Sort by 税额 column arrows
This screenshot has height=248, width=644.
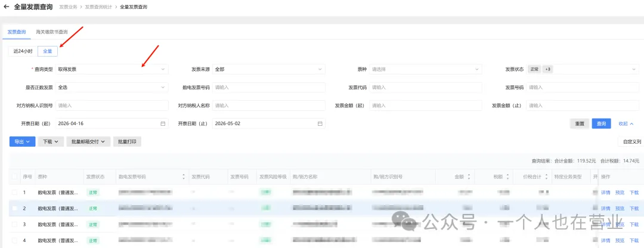[x=507, y=177]
